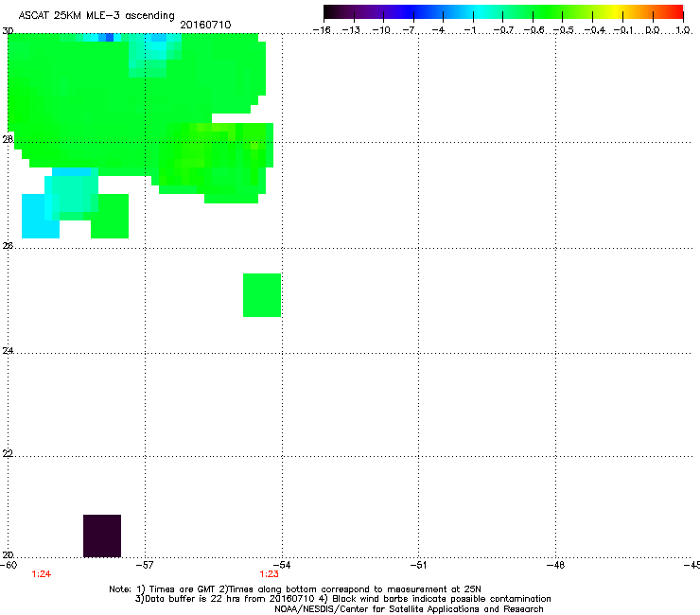Click the longitude label -51
700x615 pixels.
418,565
